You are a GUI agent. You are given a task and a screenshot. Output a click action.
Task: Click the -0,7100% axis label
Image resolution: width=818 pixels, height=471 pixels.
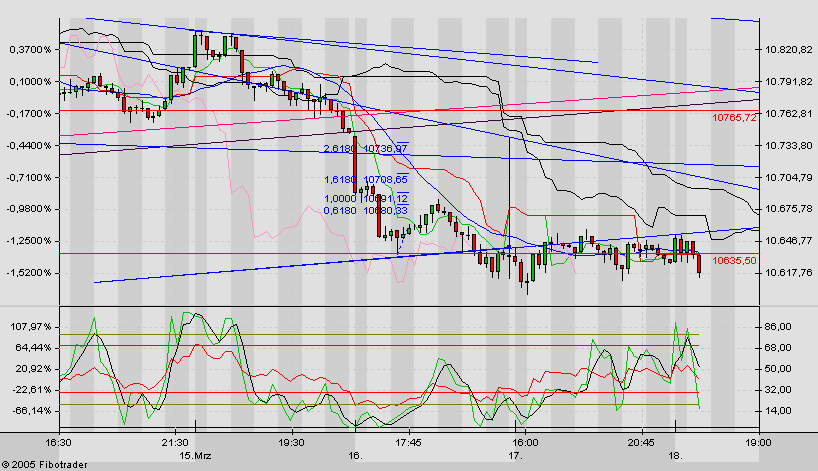[29, 178]
